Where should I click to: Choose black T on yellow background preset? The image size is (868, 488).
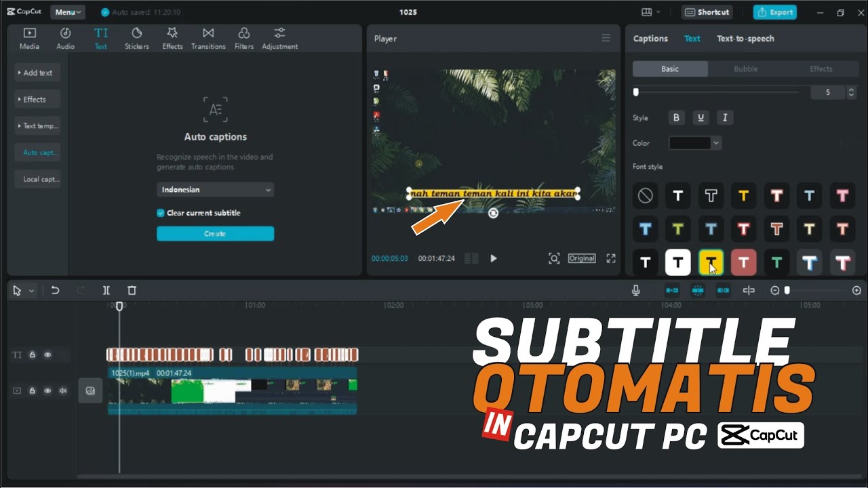point(711,262)
